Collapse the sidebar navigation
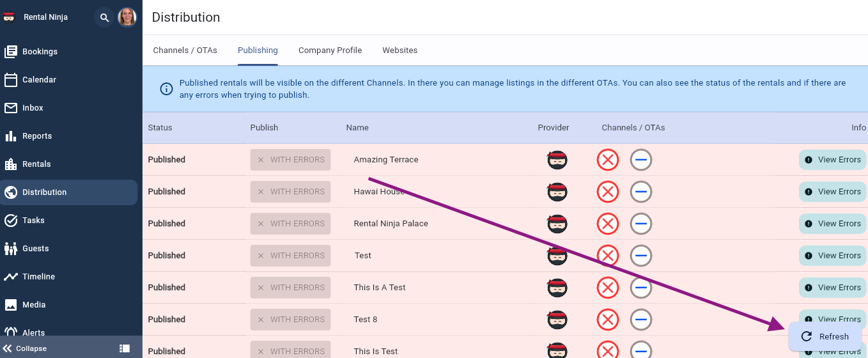This screenshot has width=868, height=358. [x=26, y=348]
